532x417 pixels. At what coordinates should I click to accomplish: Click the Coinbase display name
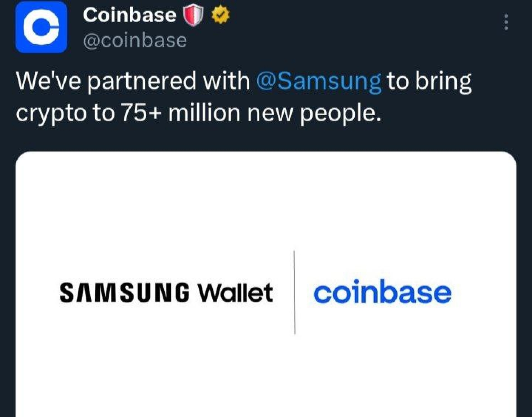click(x=130, y=15)
